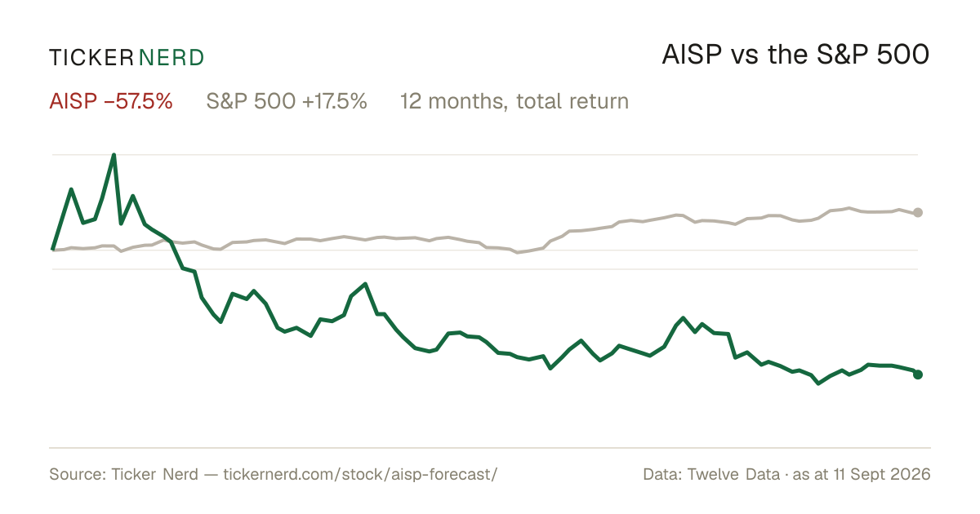Select the lowest point of the AISP line
This screenshot has width=980, height=514.
(x=818, y=383)
